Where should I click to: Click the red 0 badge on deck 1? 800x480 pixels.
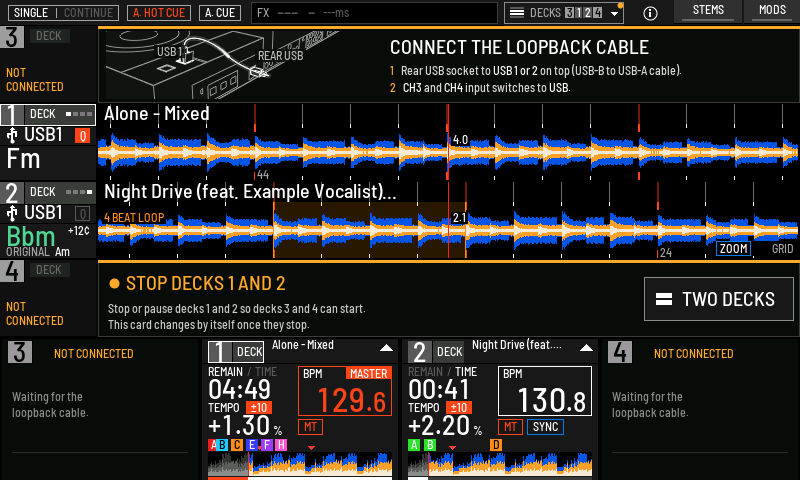coord(83,136)
